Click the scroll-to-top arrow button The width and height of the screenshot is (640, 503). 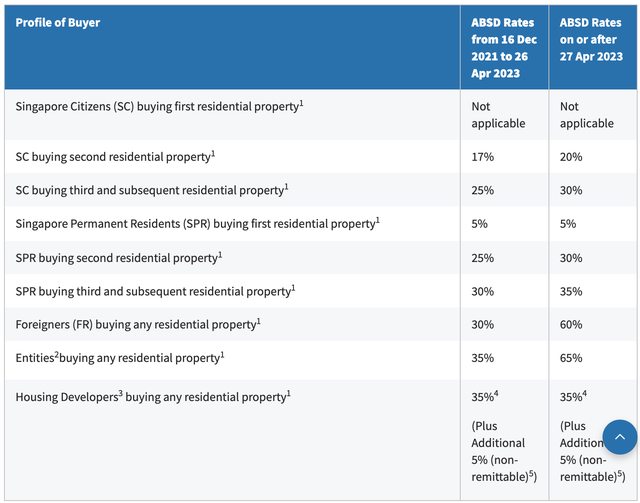click(x=619, y=437)
